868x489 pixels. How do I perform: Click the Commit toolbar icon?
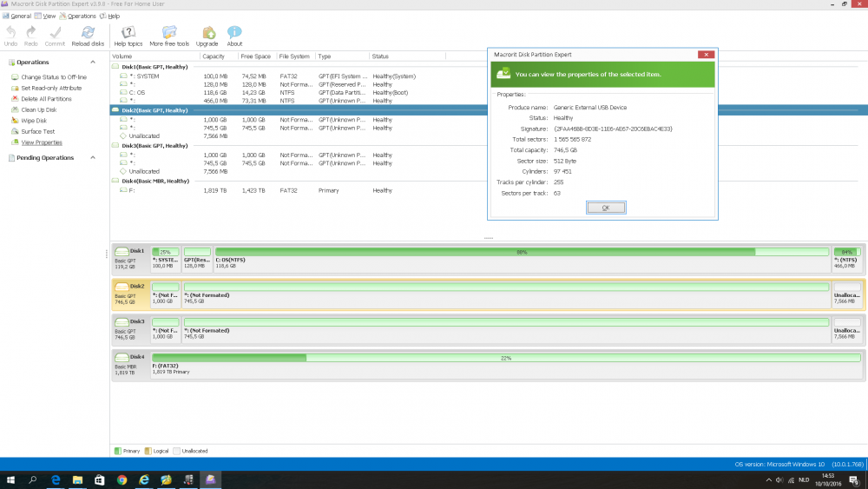(x=55, y=36)
